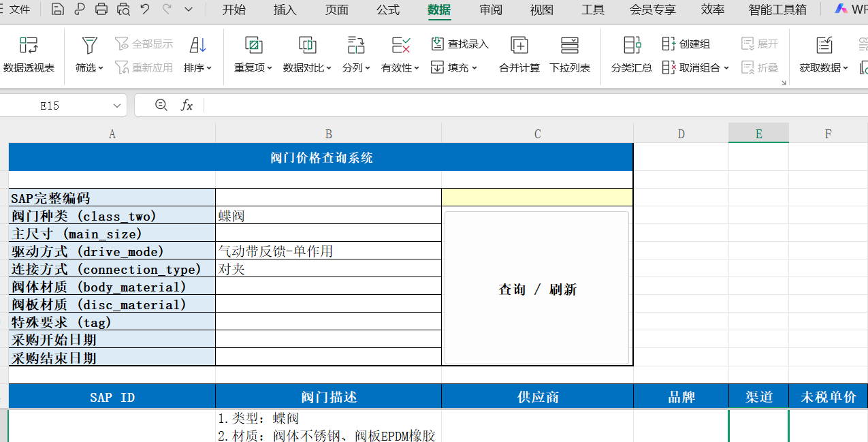Screen dimensions: 868x442
Task: Open the 获取数据 dropdown arrow
Action: pos(846,68)
